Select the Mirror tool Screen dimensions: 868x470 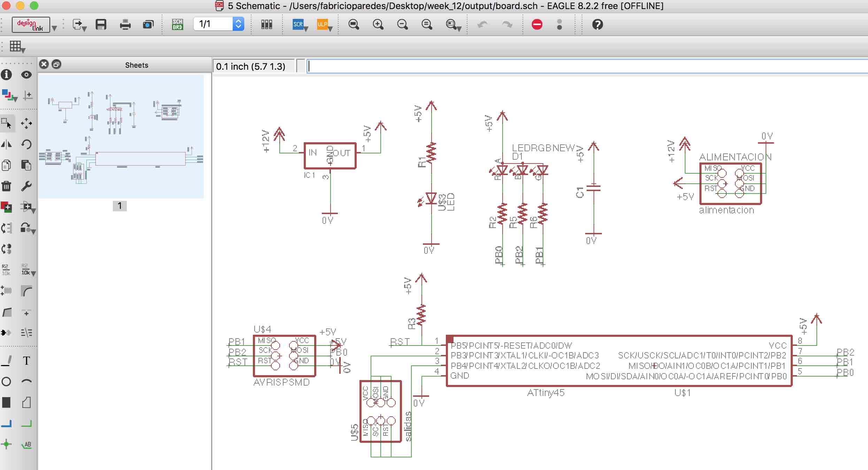[x=6, y=144]
